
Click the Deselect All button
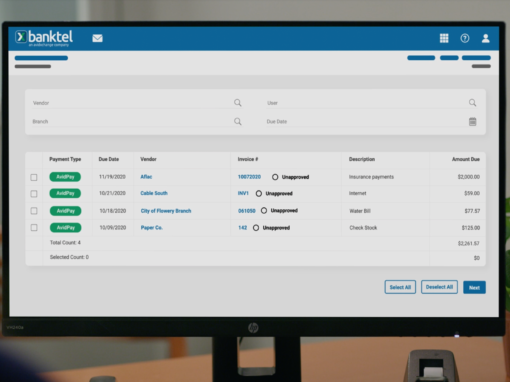pos(439,287)
